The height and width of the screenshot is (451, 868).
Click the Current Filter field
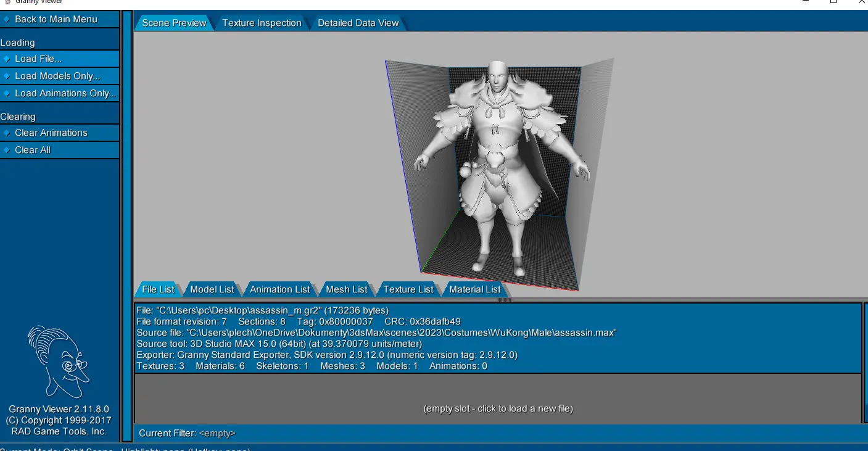tap(498, 433)
